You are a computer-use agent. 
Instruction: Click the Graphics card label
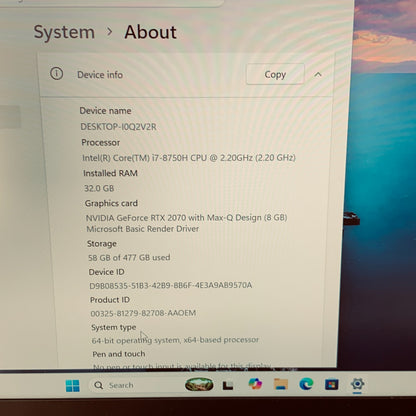[x=111, y=203]
